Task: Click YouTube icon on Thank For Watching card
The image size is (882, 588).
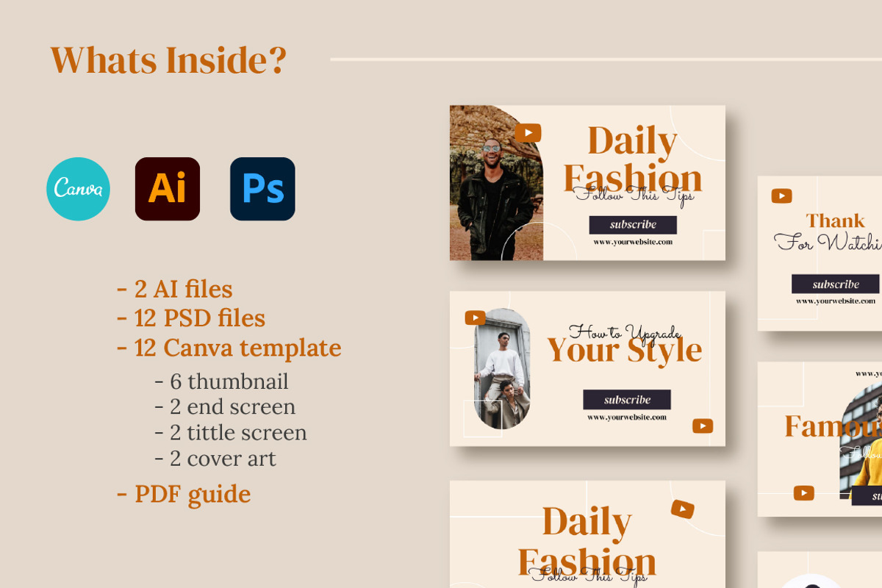Action: click(781, 196)
